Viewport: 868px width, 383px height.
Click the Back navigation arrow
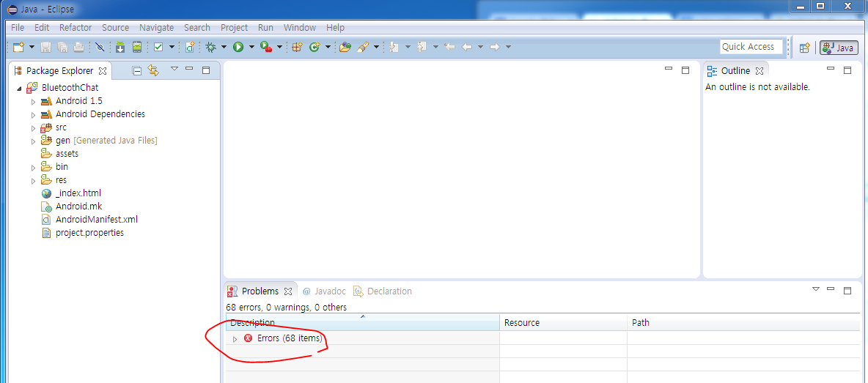click(467, 48)
